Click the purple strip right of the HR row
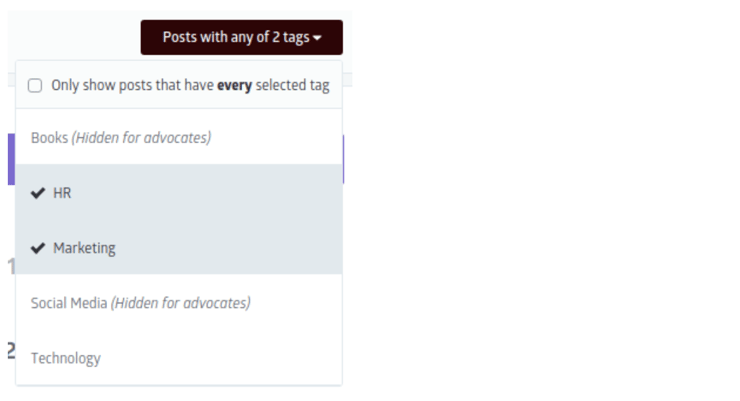Image resolution: width=740 pixels, height=401 pixels. tap(343, 159)
